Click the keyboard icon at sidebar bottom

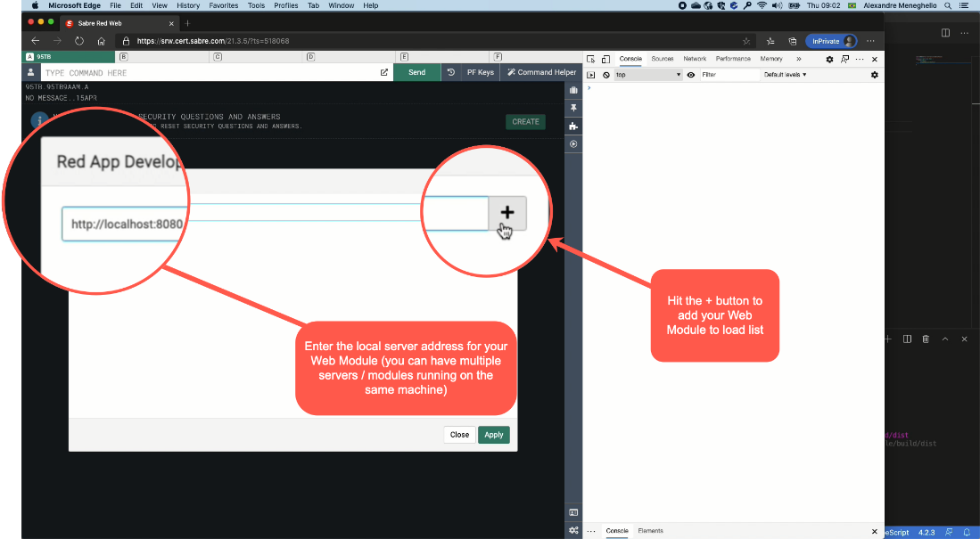point(573,512)
